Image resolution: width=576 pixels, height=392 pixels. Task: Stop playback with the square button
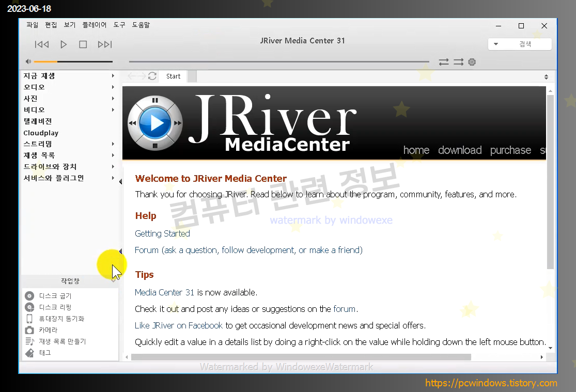click(83, 44)
